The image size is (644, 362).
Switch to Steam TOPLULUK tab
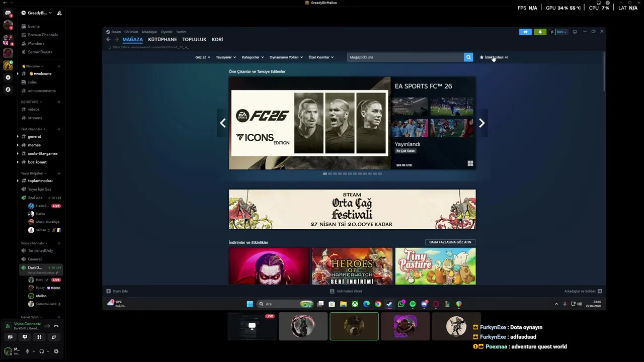(x=194, y=39)
